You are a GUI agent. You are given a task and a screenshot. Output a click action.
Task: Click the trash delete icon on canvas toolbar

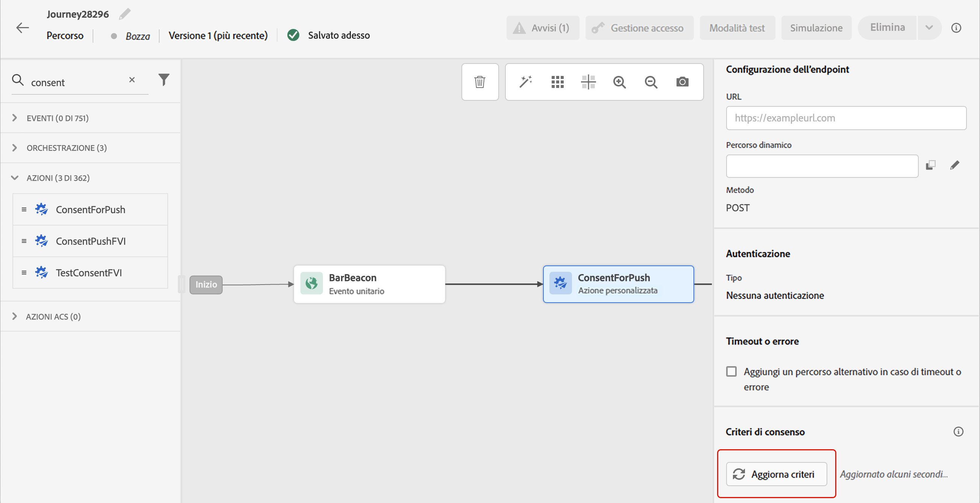[480, 82]
